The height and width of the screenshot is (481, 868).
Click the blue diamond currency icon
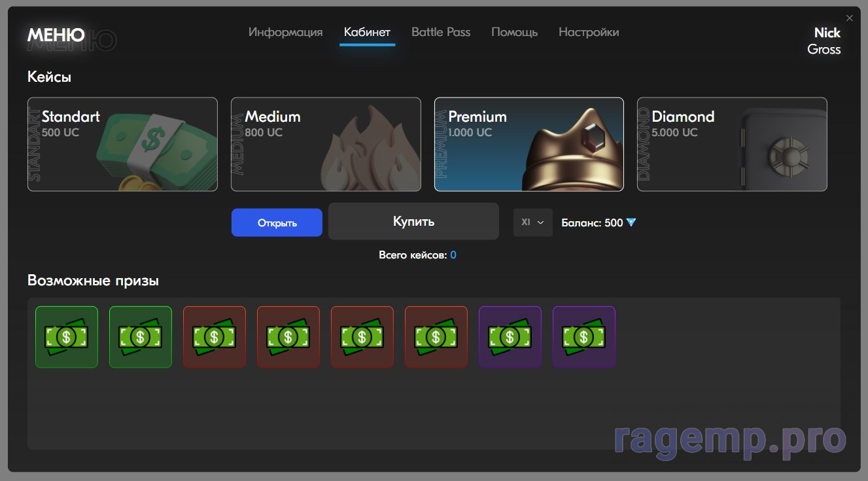(x=631, y=223)
